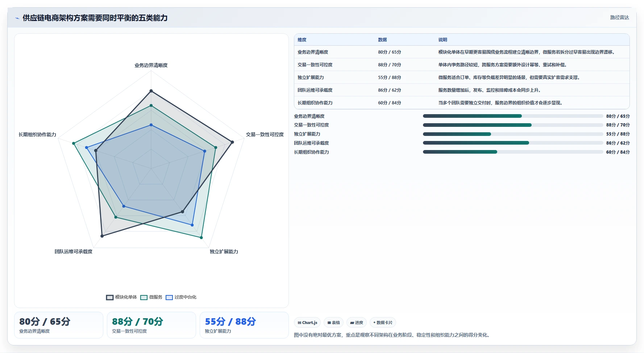
Task: Toggle the 模块化单体 legend item
Action: pyautogui.click(x=121, y=297)
